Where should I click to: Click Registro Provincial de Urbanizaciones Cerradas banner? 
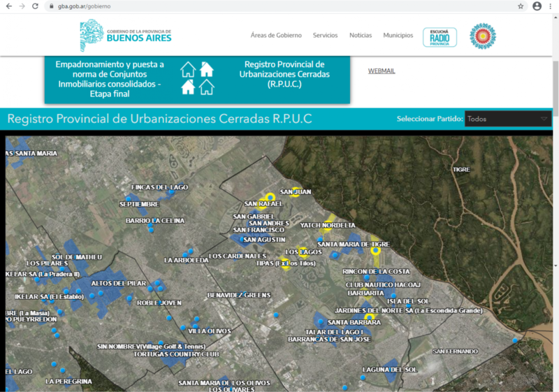(284, 74)
